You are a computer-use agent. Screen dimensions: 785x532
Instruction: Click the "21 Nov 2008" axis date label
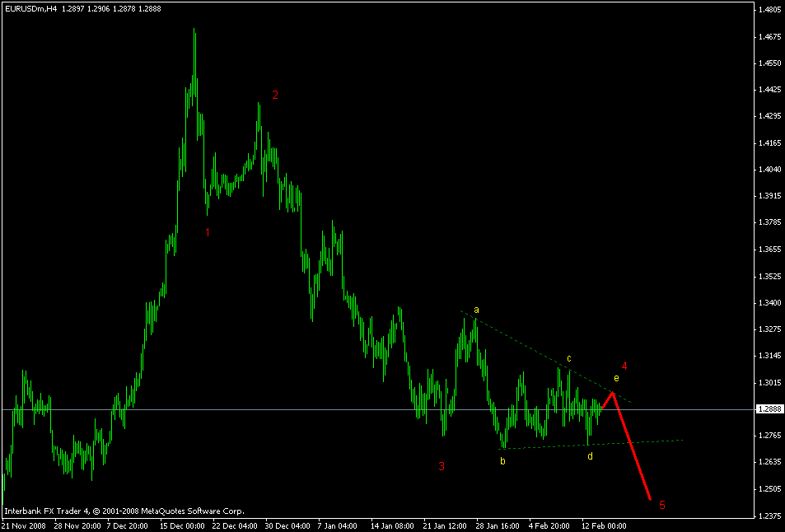(25, 525)
